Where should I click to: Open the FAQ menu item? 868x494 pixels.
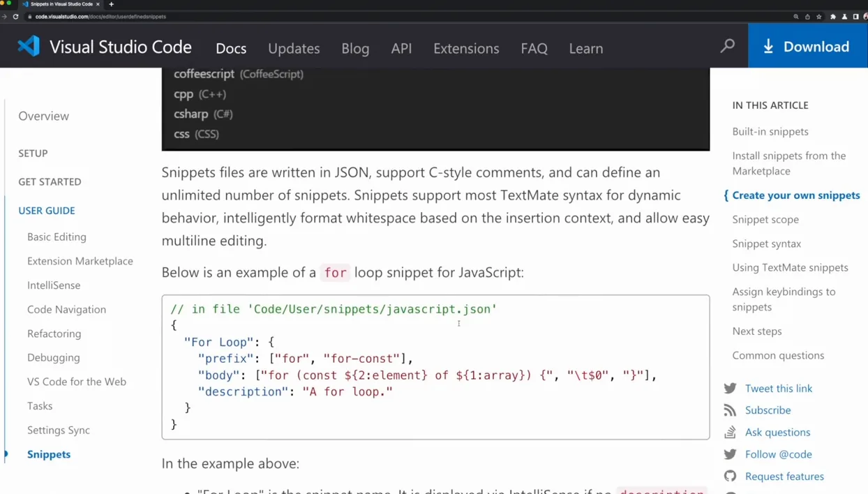point(534,48)
